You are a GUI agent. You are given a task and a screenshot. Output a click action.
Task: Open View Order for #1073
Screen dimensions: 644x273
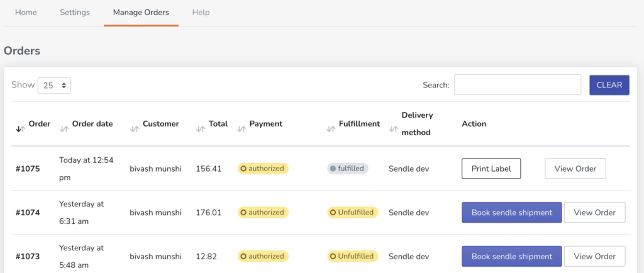(x=594, y=256)
